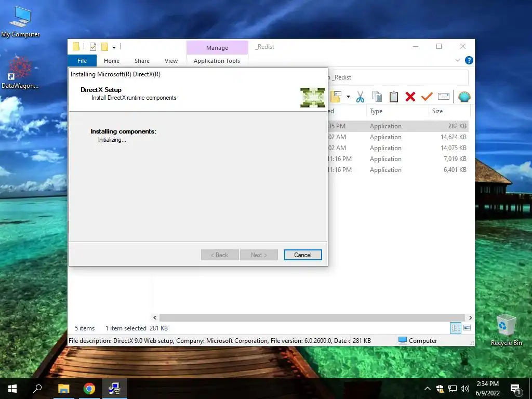Screen dimensions: 532x399
Task: Click the '5 items' status bar text
Action: click(x=85, y=328)
